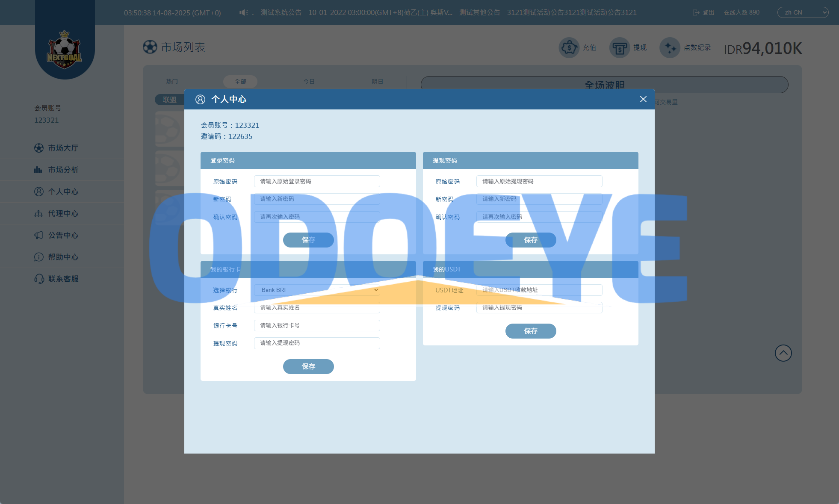Open 代理中心 in the sidebar

pos(63,213)
